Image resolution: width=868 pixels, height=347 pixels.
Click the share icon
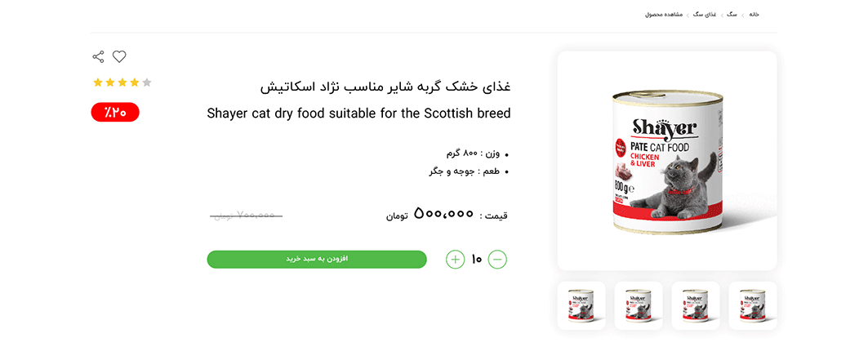99,57
